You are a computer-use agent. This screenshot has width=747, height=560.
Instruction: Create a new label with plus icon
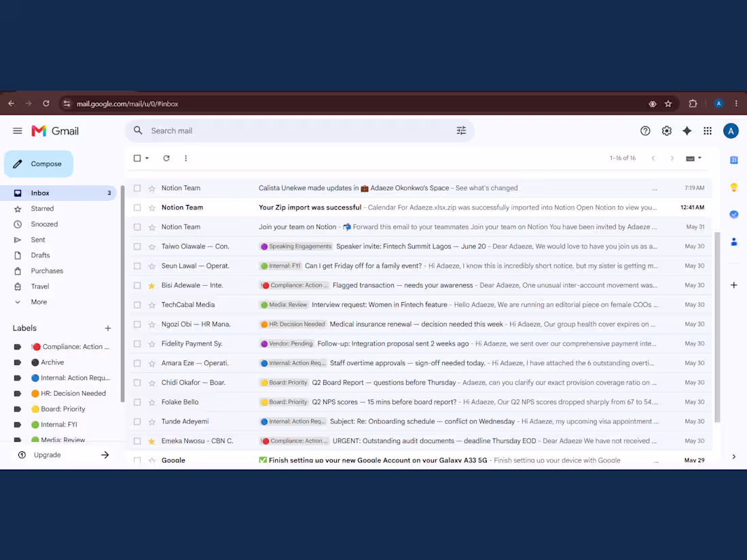tap(108, 328)
